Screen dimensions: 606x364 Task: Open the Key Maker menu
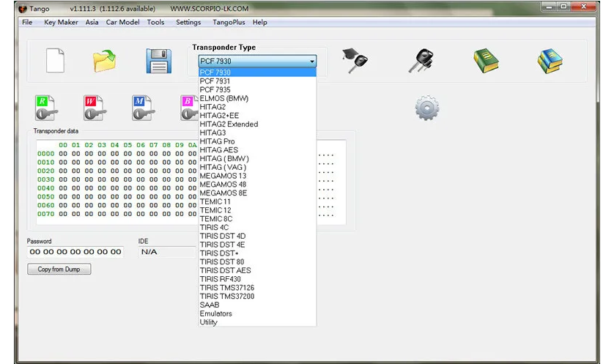(61, 22)
